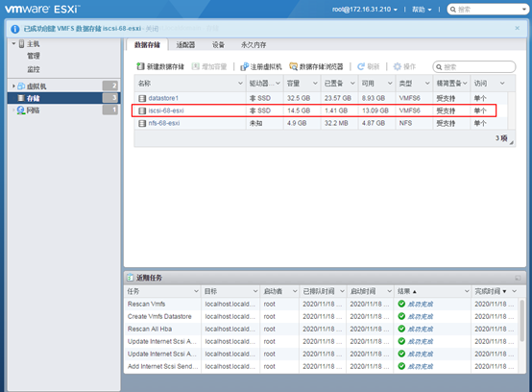
Task: Switch to the 设备 tab
Action: (x=218, y=45)
